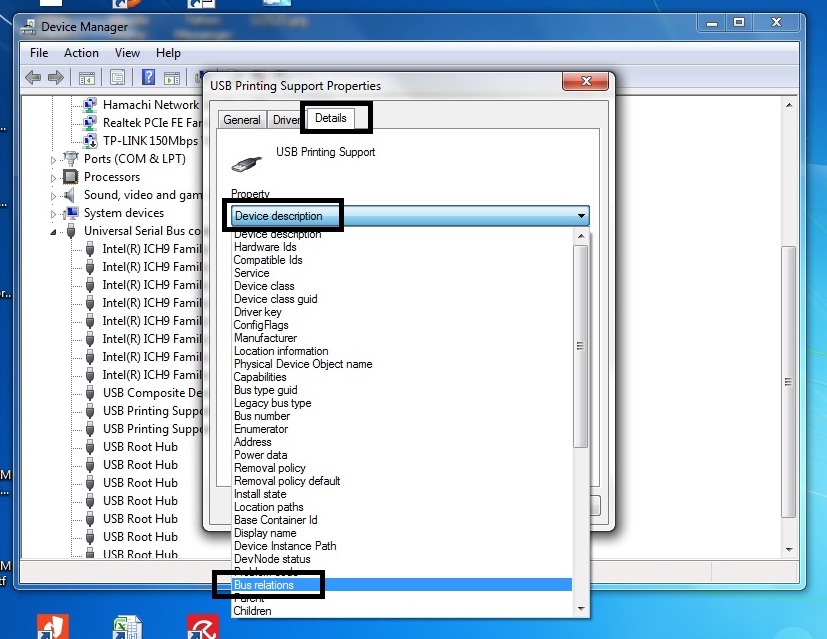Switch to the Driver tab

[285, 120]
